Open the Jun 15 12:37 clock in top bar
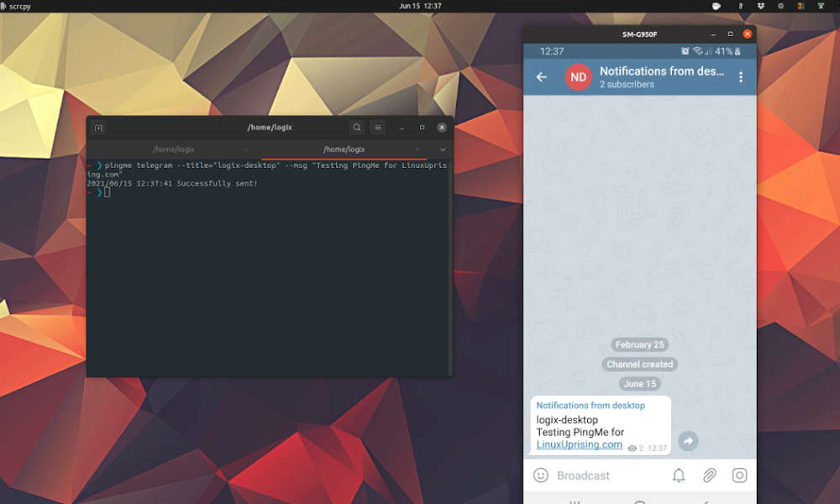This screenshot has height=504, width=840. (420, 6)
